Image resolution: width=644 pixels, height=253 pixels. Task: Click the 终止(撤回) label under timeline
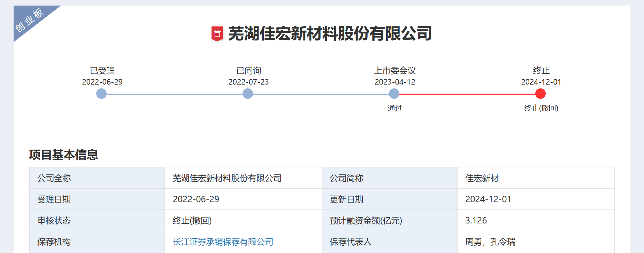click(541, 108)
